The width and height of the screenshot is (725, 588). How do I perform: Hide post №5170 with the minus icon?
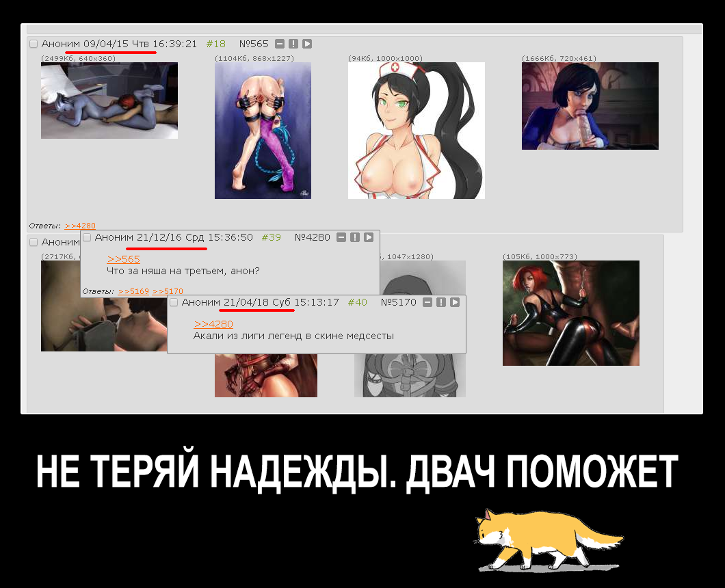tap(427, 302)
